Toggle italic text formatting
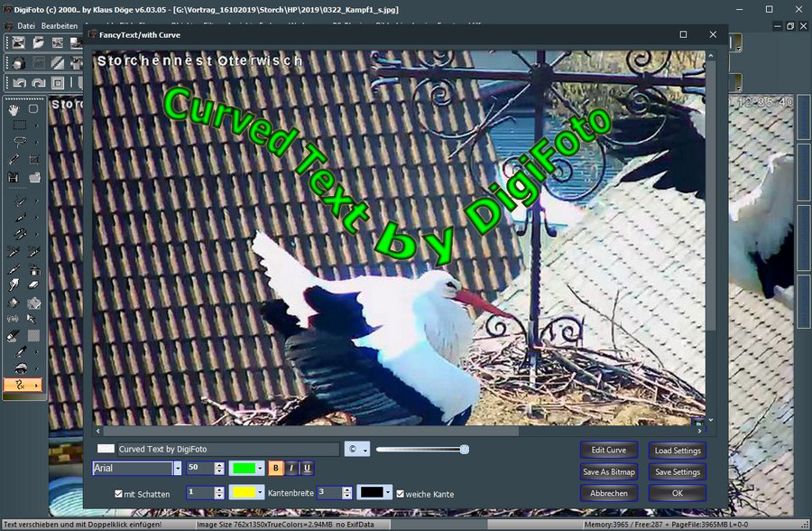 [x=291, y=468]
